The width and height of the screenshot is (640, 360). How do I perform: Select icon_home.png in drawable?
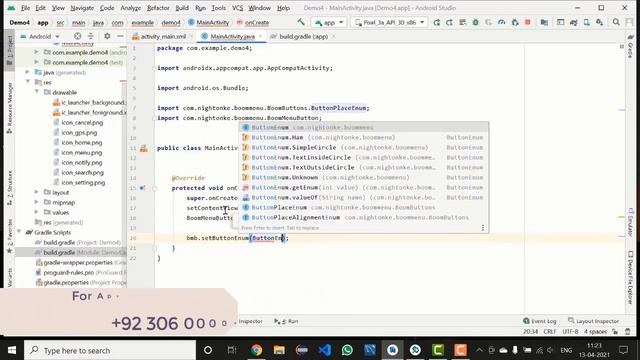(x=82, y=142)
